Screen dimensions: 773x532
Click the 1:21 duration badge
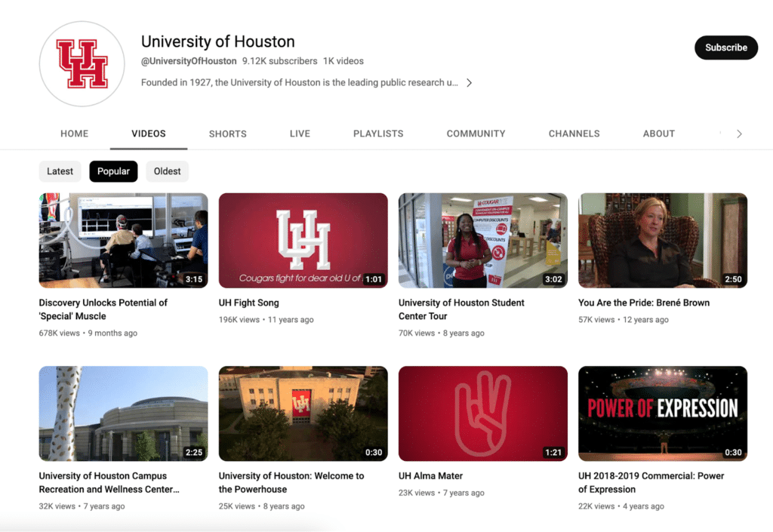[553, 452]
